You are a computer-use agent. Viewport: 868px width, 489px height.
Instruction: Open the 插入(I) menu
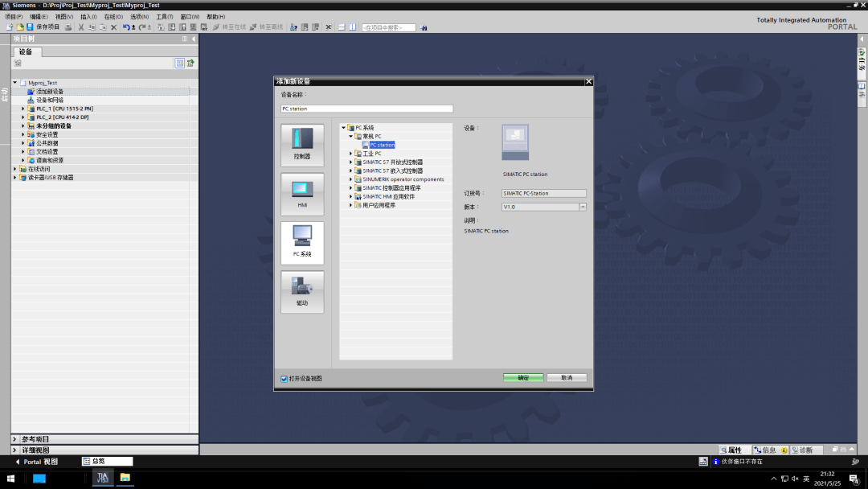pyautogui.click(x=88, y=17)
